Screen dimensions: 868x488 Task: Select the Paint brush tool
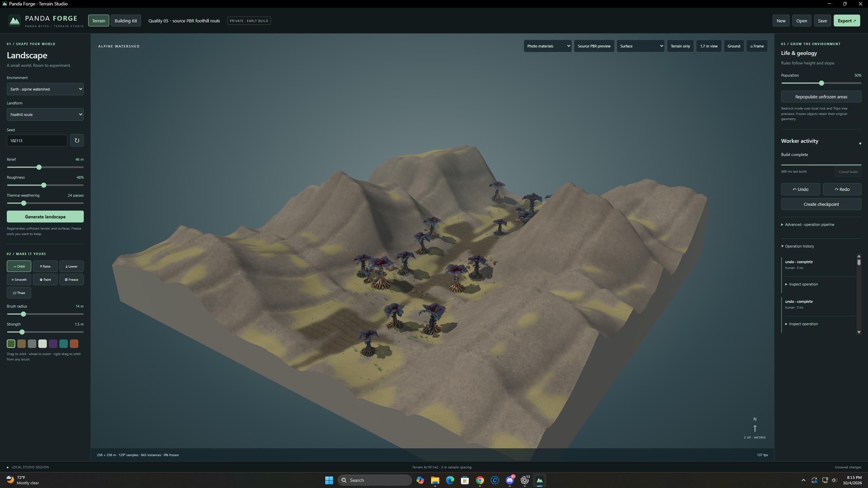coord(45,279)
